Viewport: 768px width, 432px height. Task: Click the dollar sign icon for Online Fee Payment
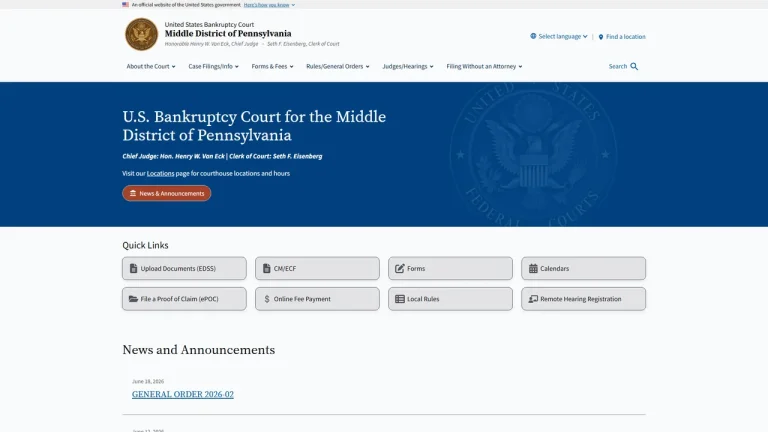[x=267, y=299]
